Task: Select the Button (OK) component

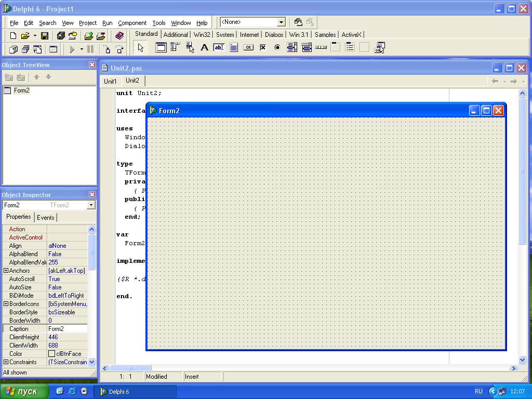Action: coord(248,48)
